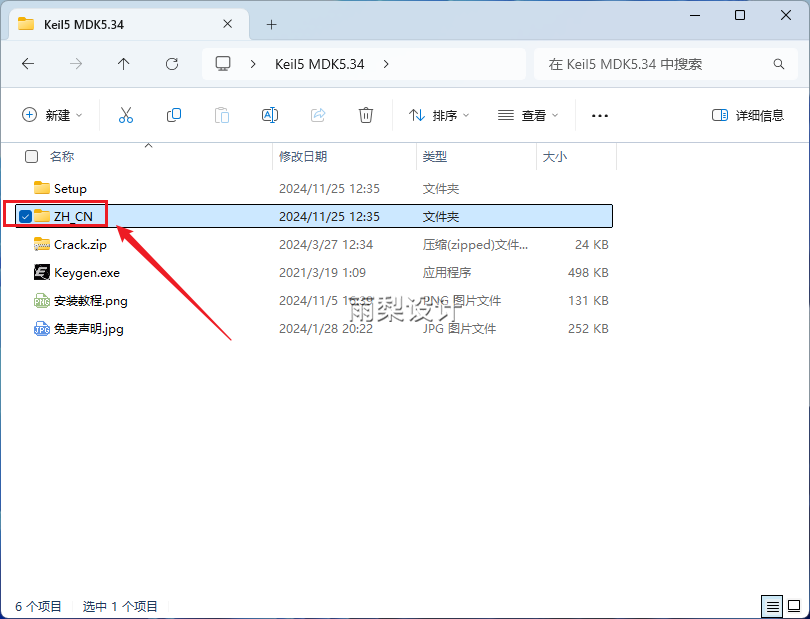Open the 排序 dropdown
The width and height of the screenshot is (810, 619).
(438, 115)
